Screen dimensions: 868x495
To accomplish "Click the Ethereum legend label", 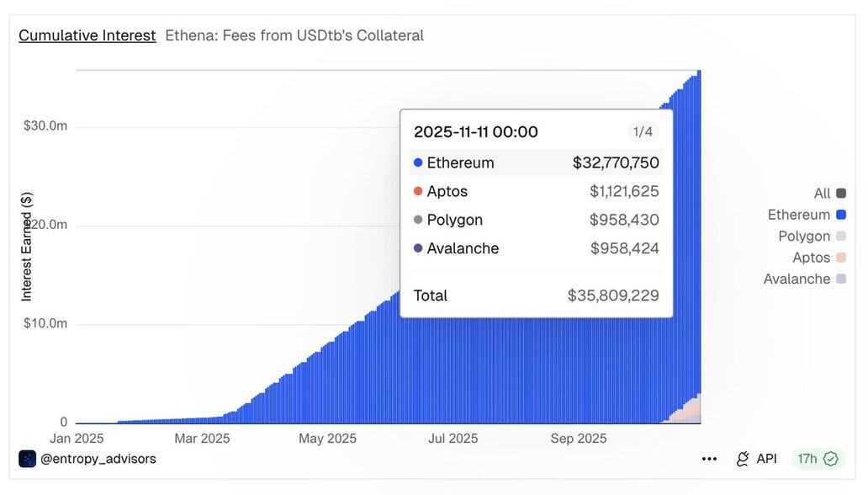I will (x=798, y=216).
